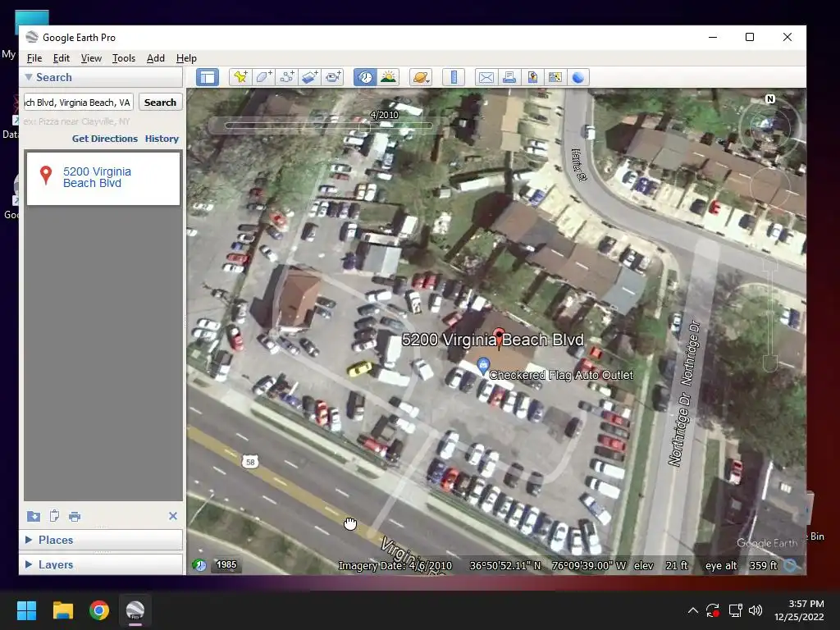
Task: Open the Tools menu
Action: [x=124, y=58]
